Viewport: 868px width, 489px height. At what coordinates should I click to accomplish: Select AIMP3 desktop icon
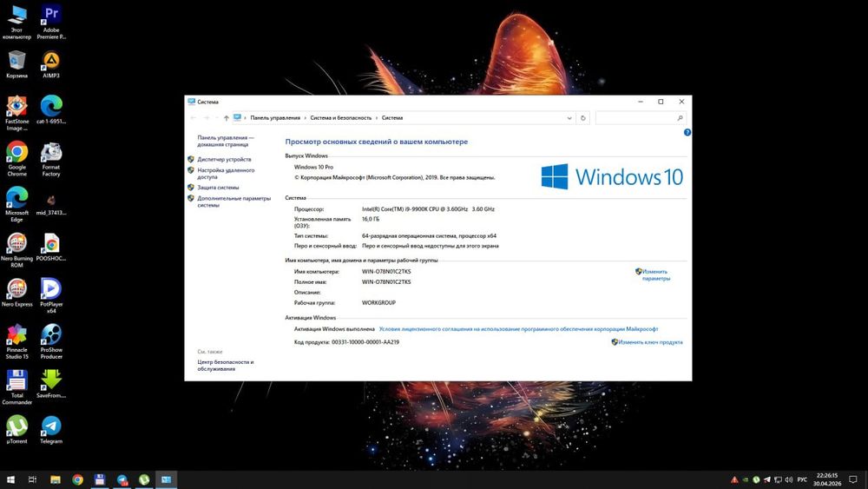[51, 64]
